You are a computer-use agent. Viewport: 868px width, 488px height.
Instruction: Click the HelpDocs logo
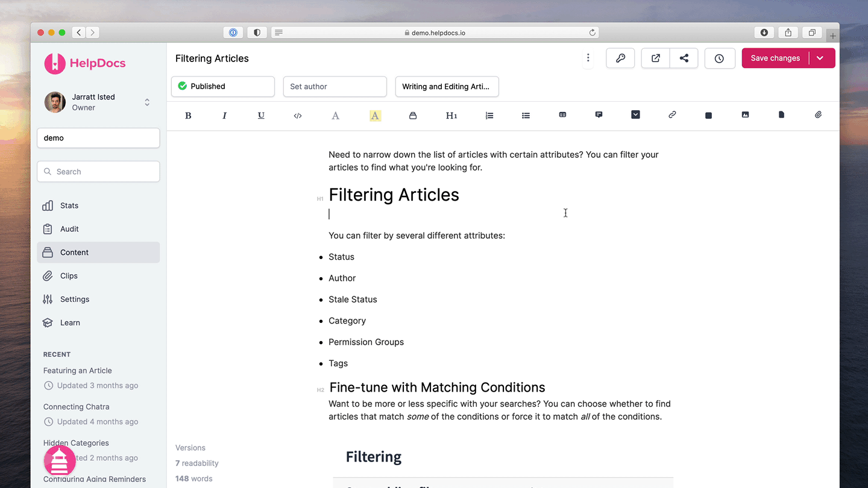pos(85,63)
